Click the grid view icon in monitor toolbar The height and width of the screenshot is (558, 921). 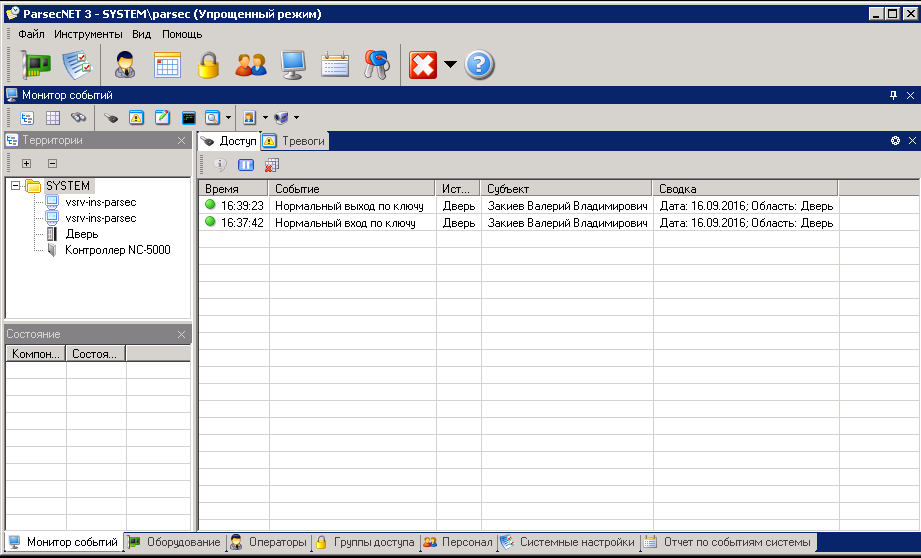(53, 118)
